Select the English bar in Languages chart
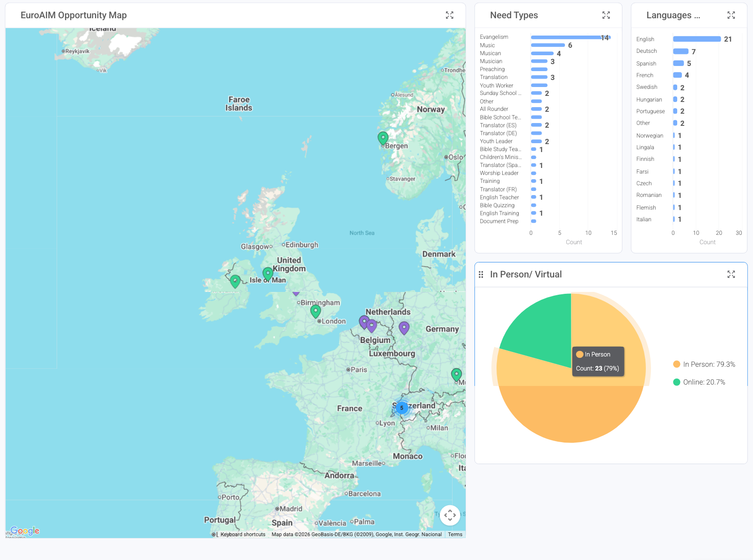 click(696, 39)
